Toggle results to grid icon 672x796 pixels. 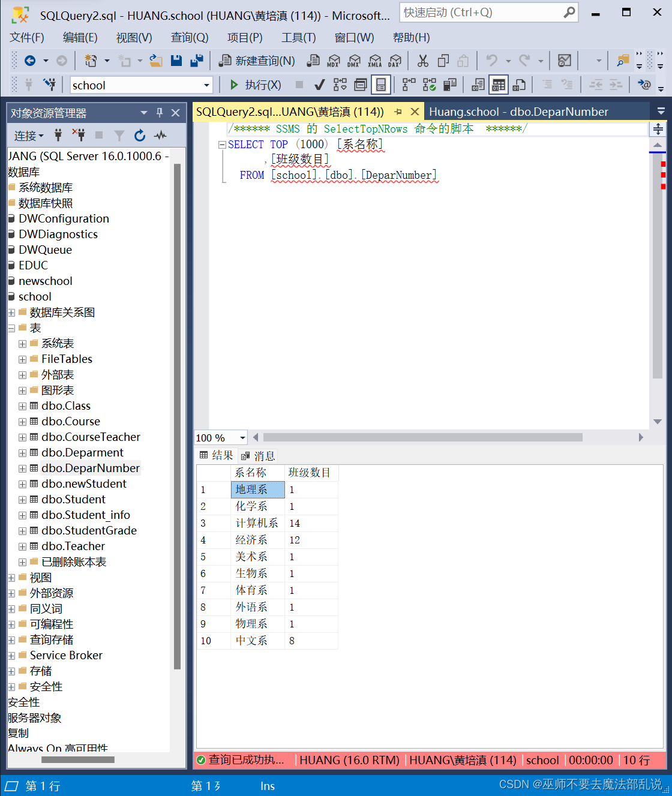(x=499, y=85)
